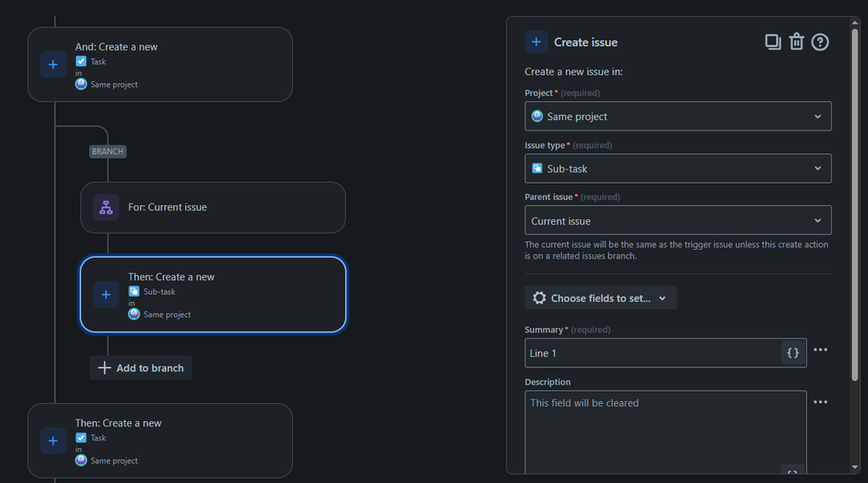Open the Project dropdown showing Same project
The width and height of the screenshot is (868, 483).
(678, 117)
